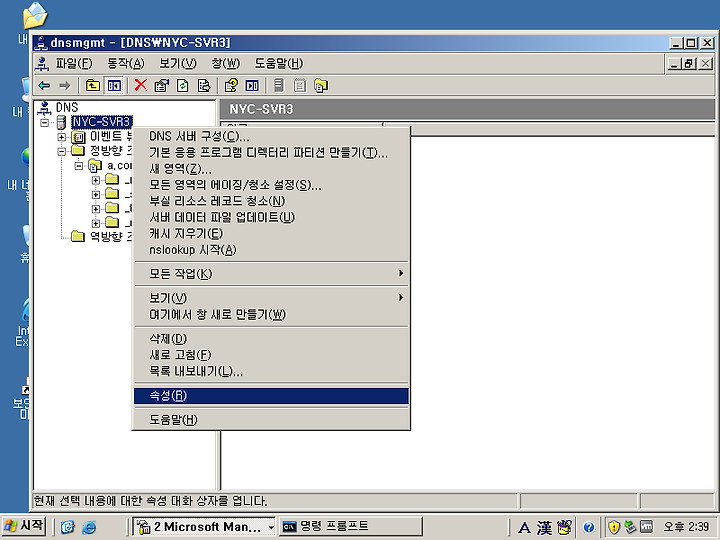The height and width of the screenshot is (540, 720).
Task: Select 서버 데이터 파일 업데이트(U)
Action: click(271, 217)
